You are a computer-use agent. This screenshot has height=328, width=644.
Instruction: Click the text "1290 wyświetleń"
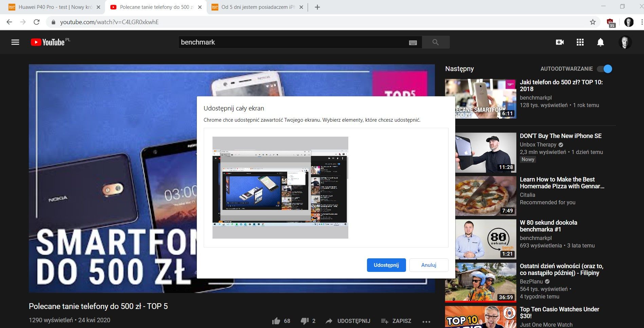tap(51, 320)
